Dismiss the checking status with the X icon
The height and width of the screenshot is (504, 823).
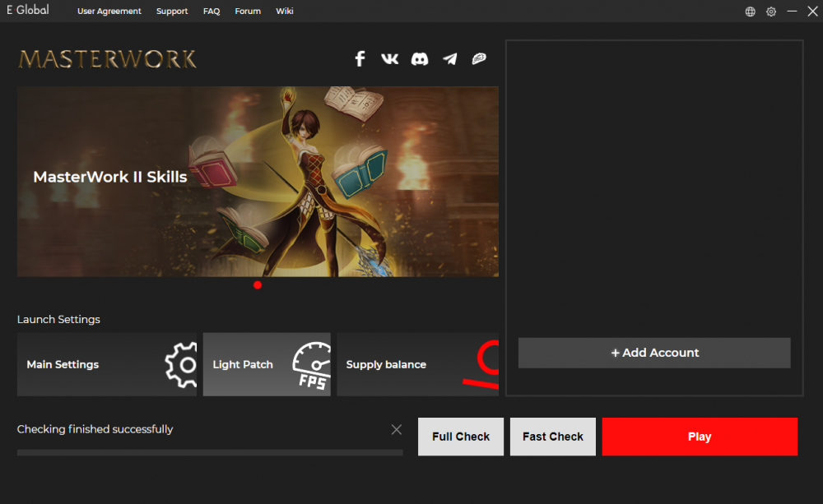pos(397,429)
